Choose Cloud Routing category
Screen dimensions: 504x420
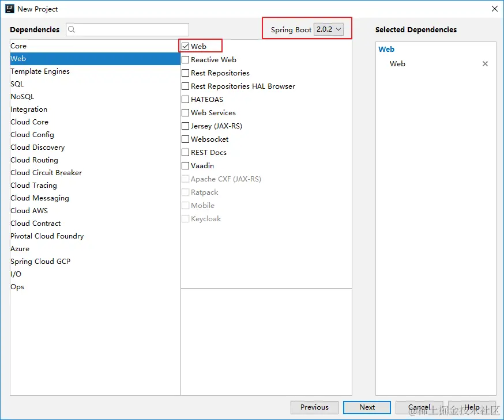95,160
